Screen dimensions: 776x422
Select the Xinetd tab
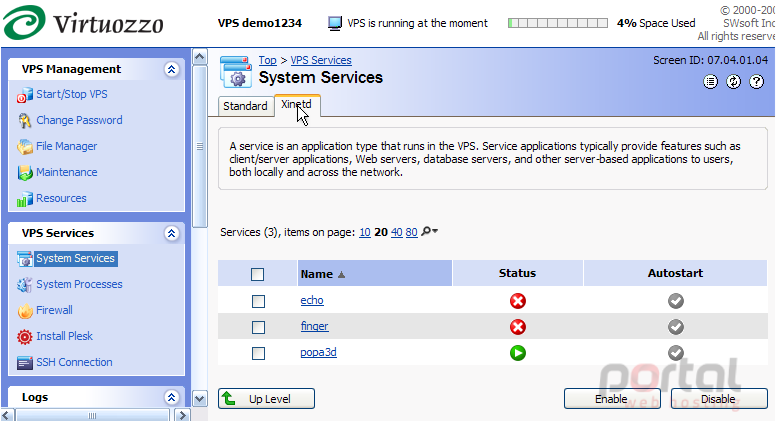tap(297, 105)
